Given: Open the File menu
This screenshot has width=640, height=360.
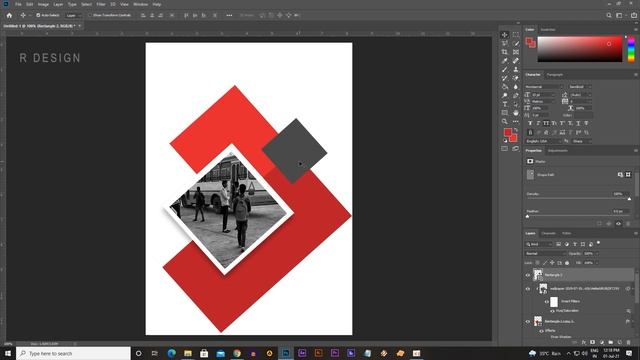Looking at the screenshot, I should (x=18, y=4).
